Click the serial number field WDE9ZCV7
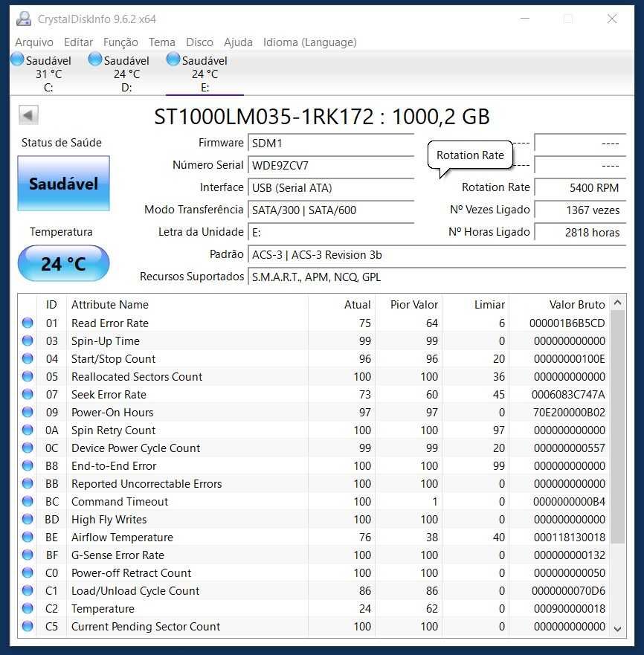 [331, 165]
